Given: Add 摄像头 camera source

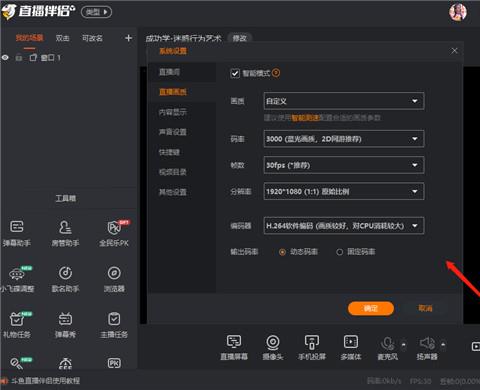Looking at the screenshot, I should tap(273, 347).
